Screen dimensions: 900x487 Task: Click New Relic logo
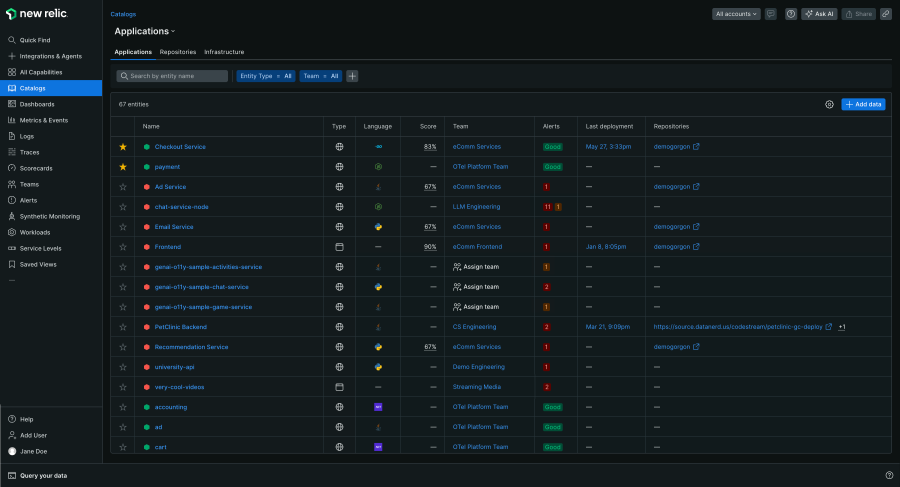[37, 14]
